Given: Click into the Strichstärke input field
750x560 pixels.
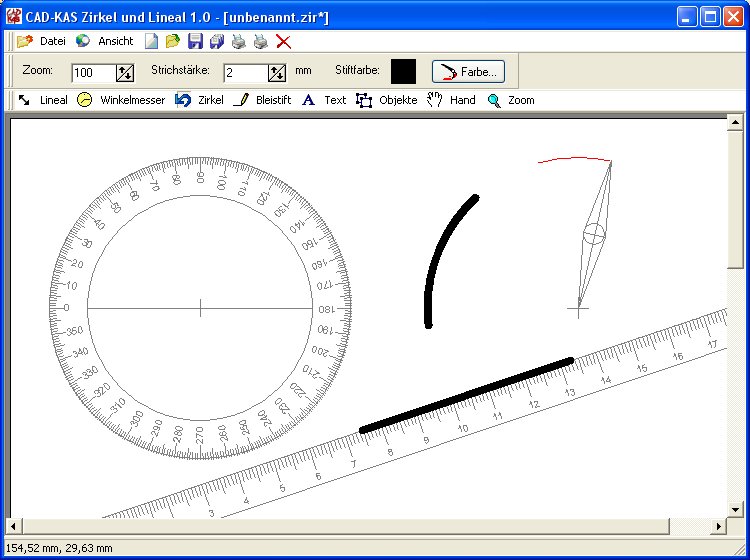Looking at the screenshot, I should (x=245, y=73).
